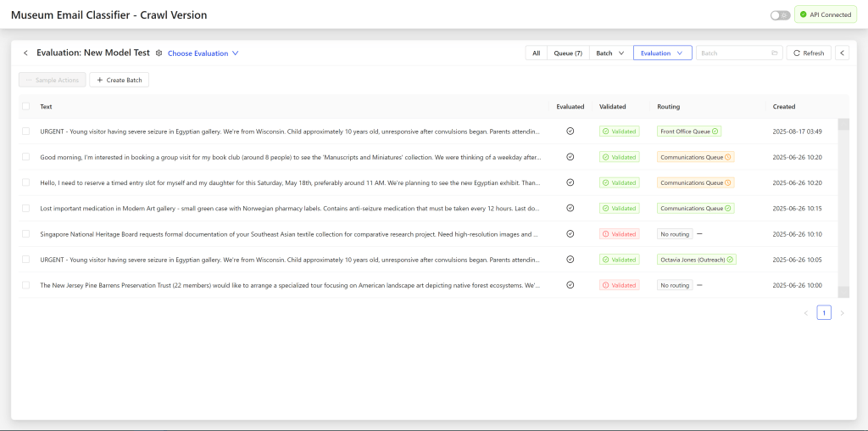Image resolution: width=868 pixels, height=431 pixels.
Task: Click Octavia Jones (Outreach) routing tag
Action: click(696, 260)
